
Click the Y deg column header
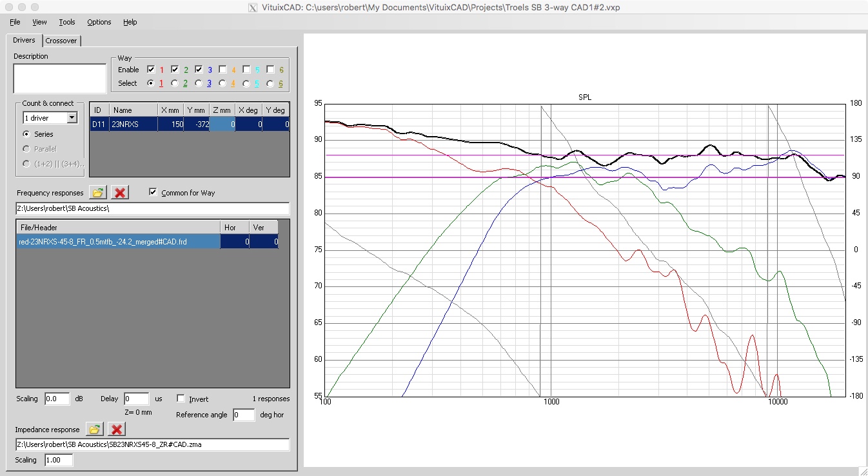click(x=275, y=110)
